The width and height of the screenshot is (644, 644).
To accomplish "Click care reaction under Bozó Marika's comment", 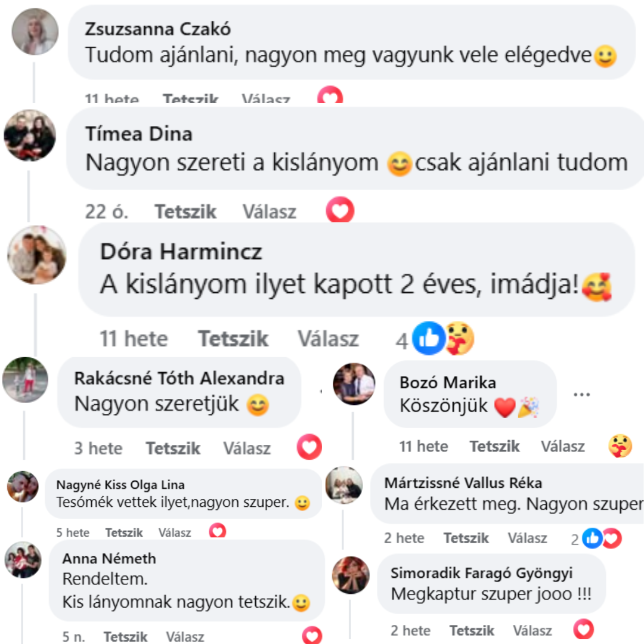I will tap(620, 446).
